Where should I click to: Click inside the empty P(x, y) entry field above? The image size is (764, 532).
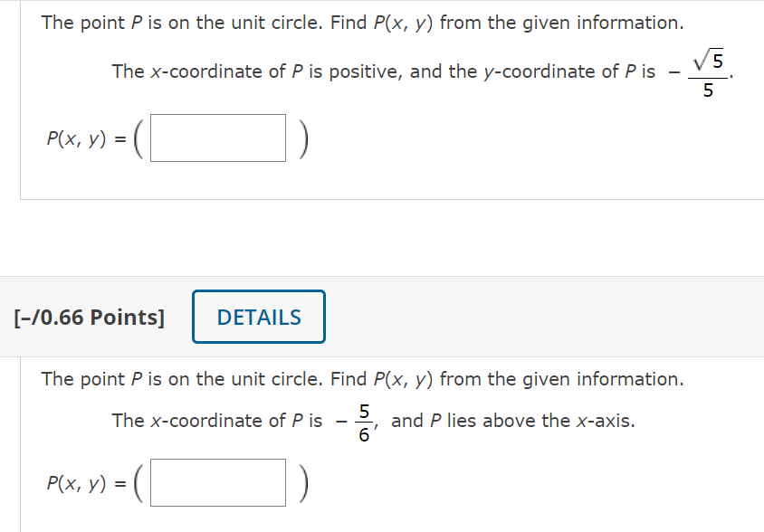[217, 137]
